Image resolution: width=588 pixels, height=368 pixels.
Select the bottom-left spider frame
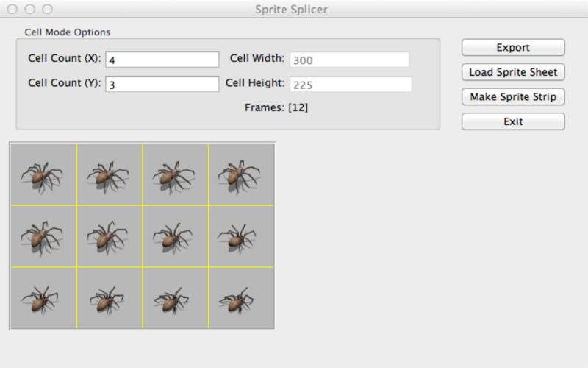(x=43, y=298)
